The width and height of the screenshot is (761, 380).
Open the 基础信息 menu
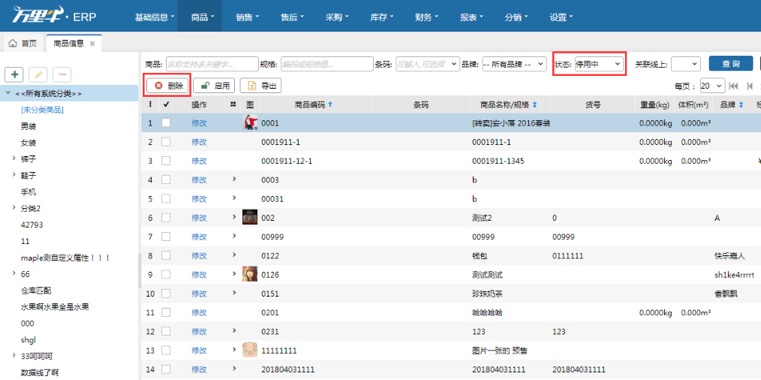155,17
